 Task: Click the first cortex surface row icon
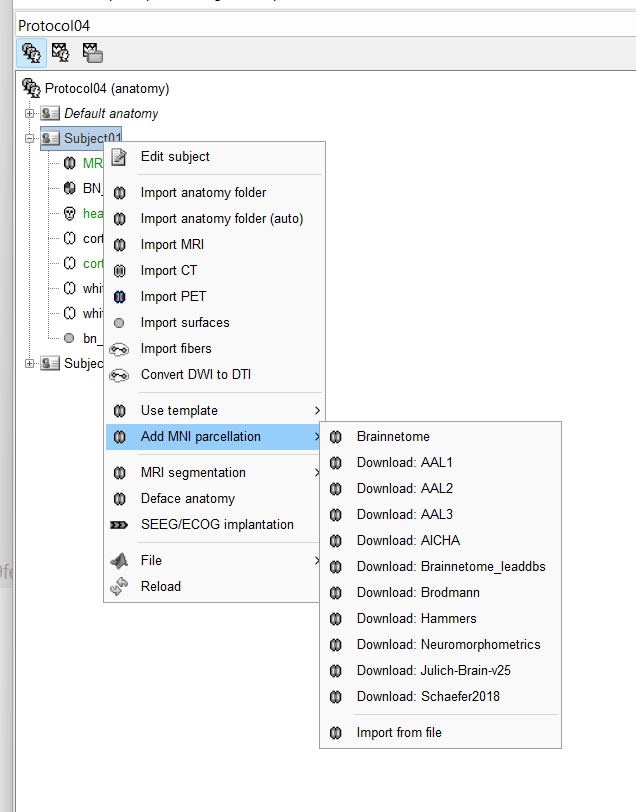pyautogui.click(x=69, y=238)
